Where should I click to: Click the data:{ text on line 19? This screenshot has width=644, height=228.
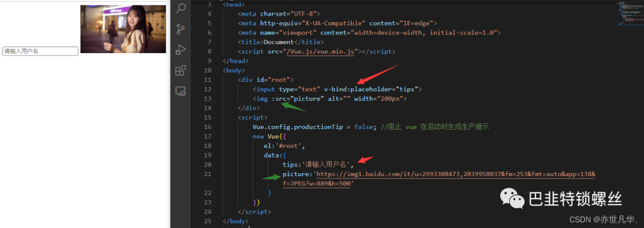275,155
